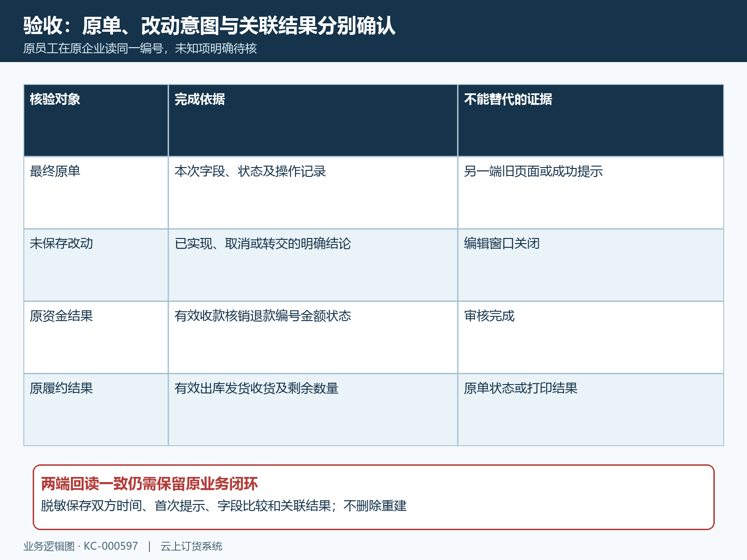Select the 完成依据 column header
The height and width of the screenshot is (560, 747).
pyautogui.click(x=313, y=120)
